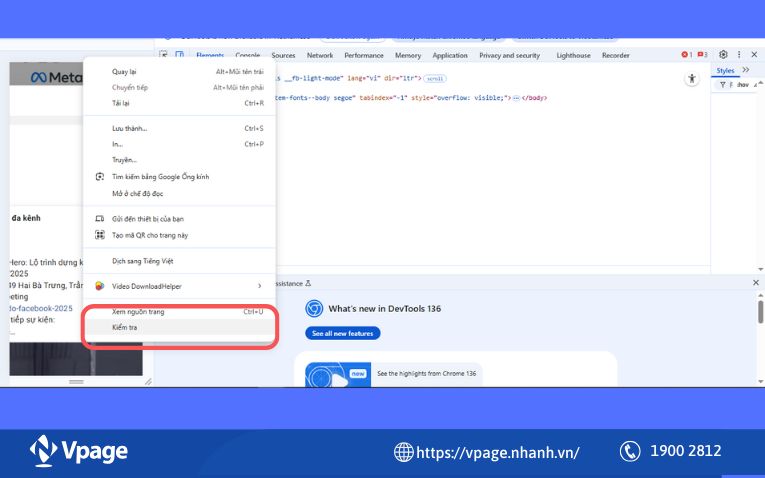
Task: Switch to the Console tab
Action: tap(247, 55)
